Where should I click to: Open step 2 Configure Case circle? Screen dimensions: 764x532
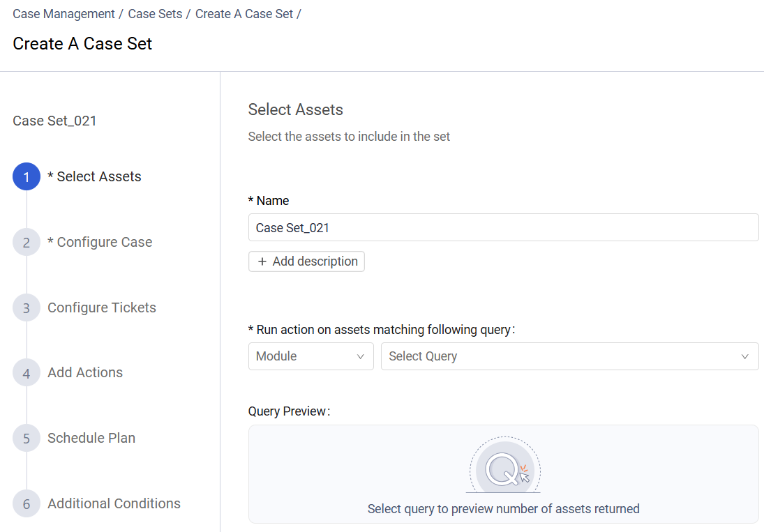26,242
